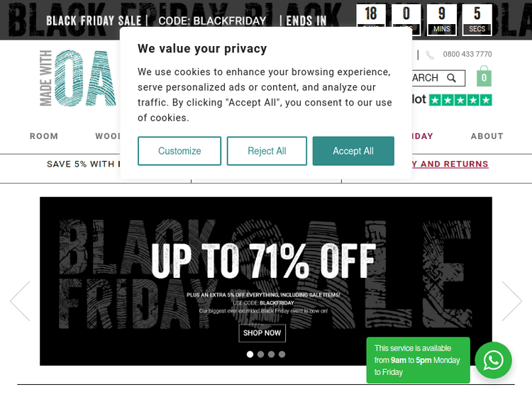
Task: Open the Room menu
Action: point(44,136)
